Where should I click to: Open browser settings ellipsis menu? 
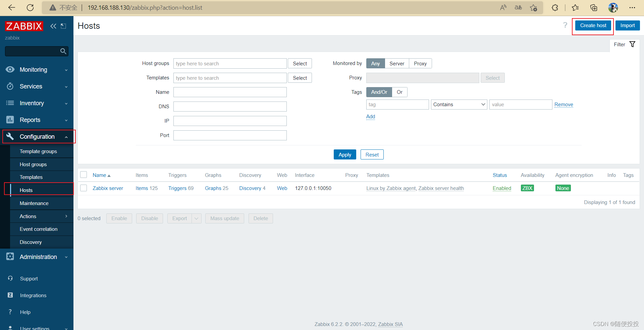click(x=632, y=7)
